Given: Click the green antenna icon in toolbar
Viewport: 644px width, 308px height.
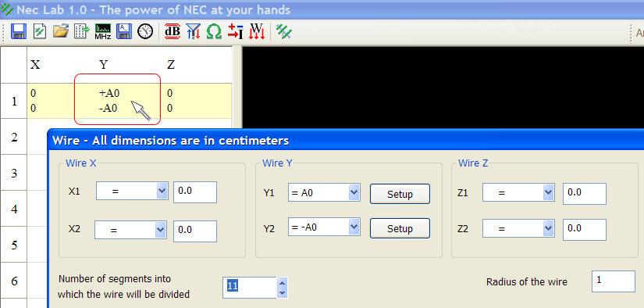Looking at the screenshot, I should click(x=284, y=31).
